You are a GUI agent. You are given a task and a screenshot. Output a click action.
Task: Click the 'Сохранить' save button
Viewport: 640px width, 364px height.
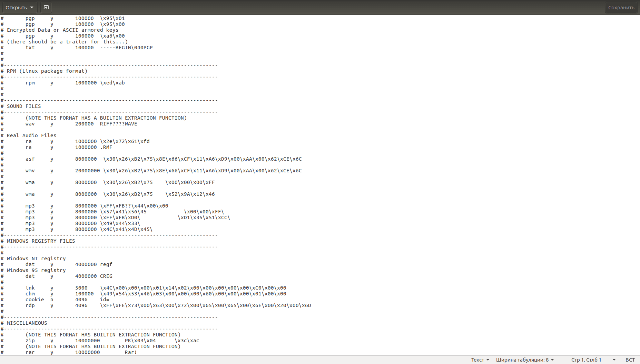coord(621,8)
